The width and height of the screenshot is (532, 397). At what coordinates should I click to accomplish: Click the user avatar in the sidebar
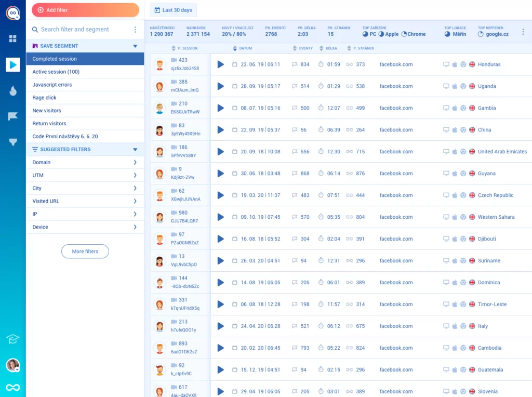coord(12,365)
